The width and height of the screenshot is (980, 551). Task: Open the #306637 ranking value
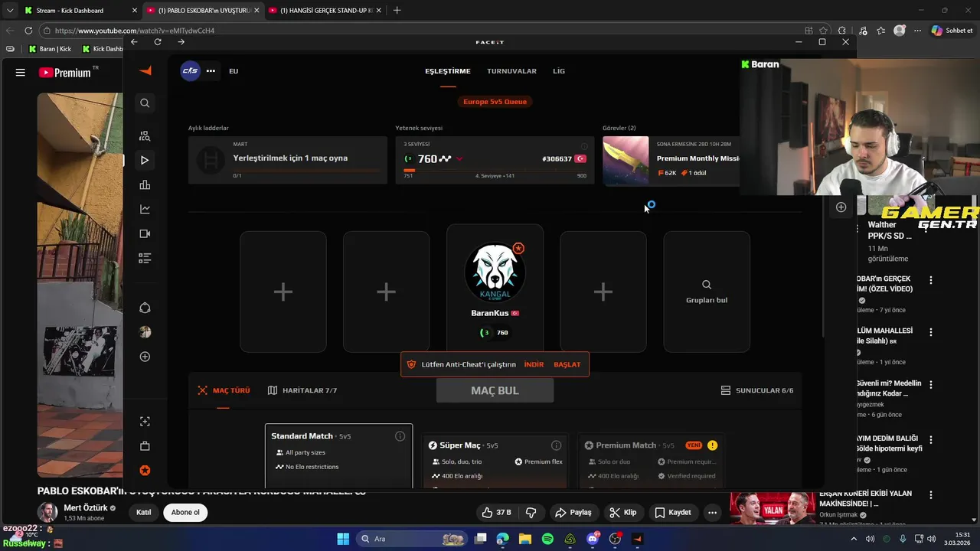(x=557, y=158)
